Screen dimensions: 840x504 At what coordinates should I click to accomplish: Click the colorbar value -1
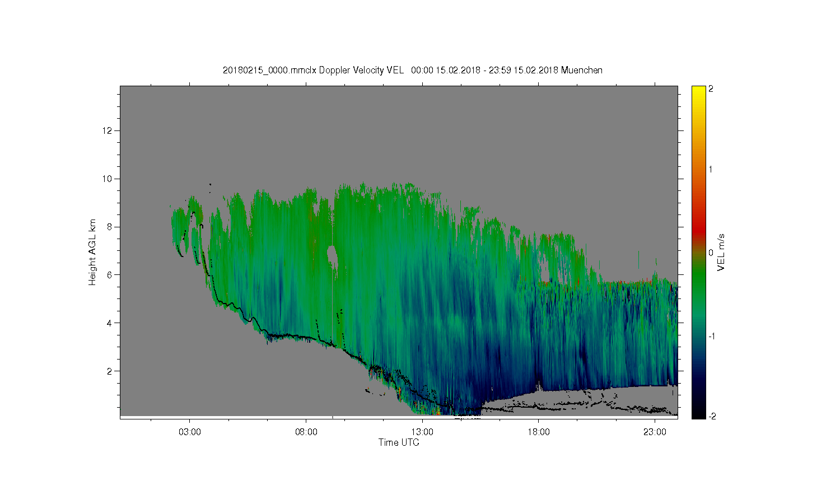click(711, 336)
